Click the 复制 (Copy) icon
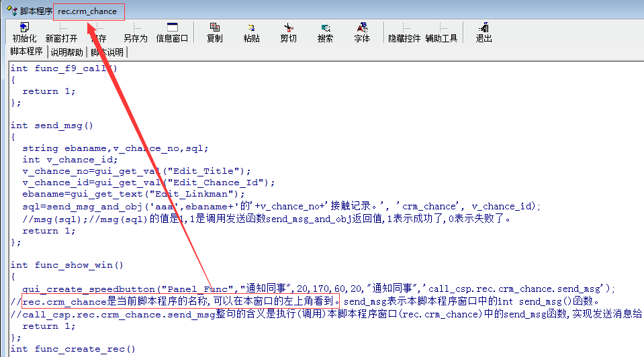The image size is (644, 357). tap(215, 32)
